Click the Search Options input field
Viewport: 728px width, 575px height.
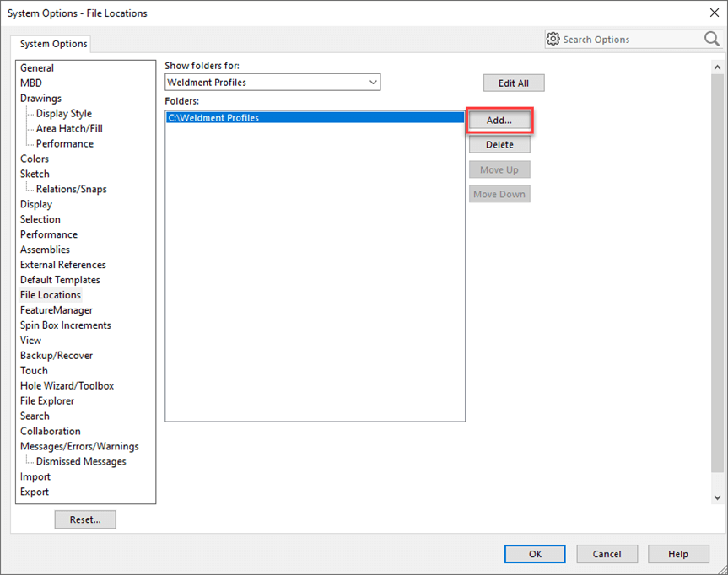tap(632, 40)
